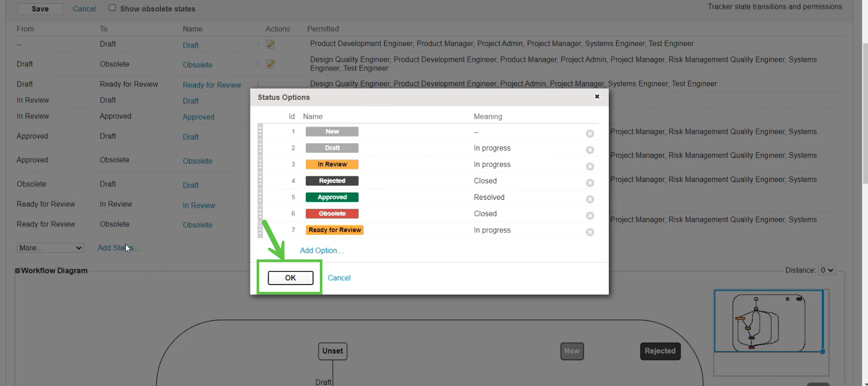Click edit pencil for first Draft transition

(x=270, y=44)
